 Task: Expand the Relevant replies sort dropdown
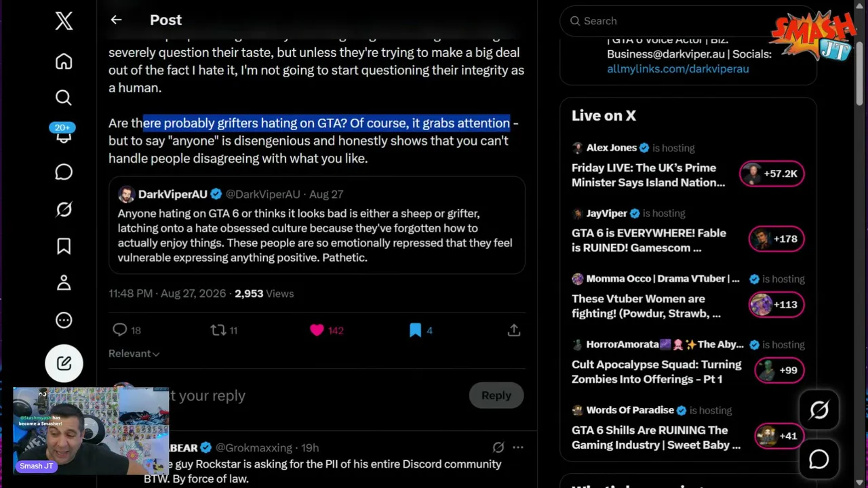click(x=134, y=354)
